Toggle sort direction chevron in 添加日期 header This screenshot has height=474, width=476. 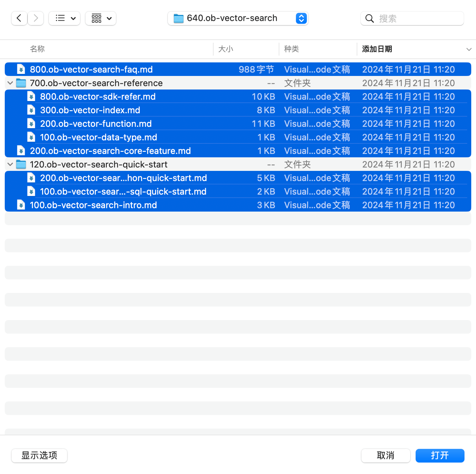pos(469,50)
